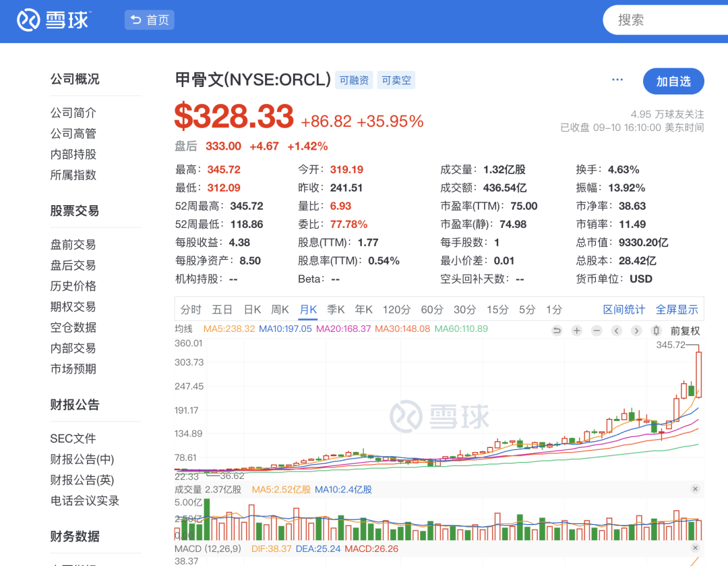Viewport: 728px width, 566px height.
Task: Focus the 搜索 search field
Action: pyautogui.click(x=665, y=20)
